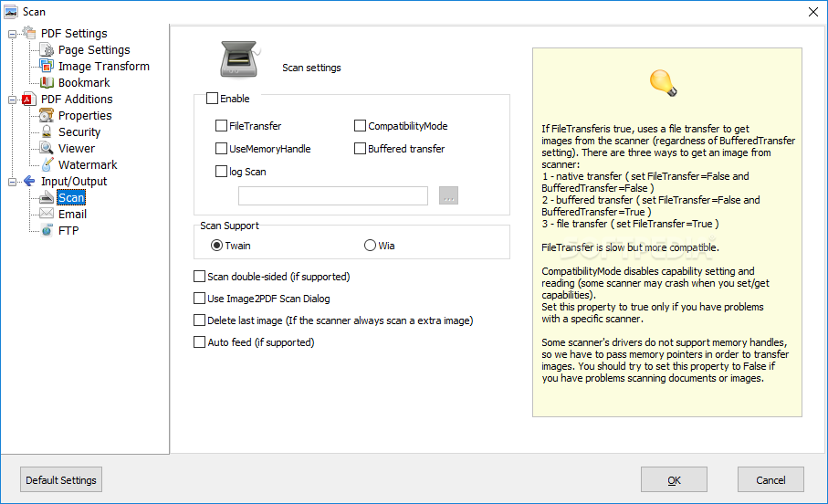Click the large scanner image icon

click(x=239, y=59)
